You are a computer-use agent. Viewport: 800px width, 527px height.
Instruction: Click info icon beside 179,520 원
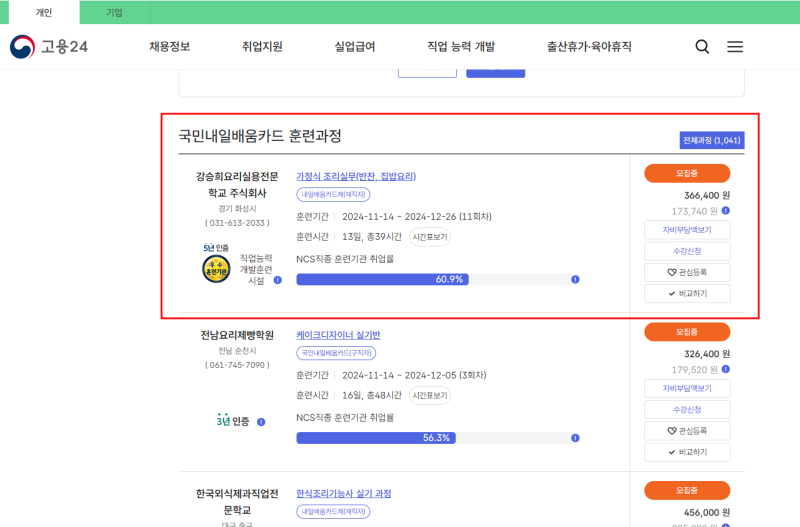point(726,369)
